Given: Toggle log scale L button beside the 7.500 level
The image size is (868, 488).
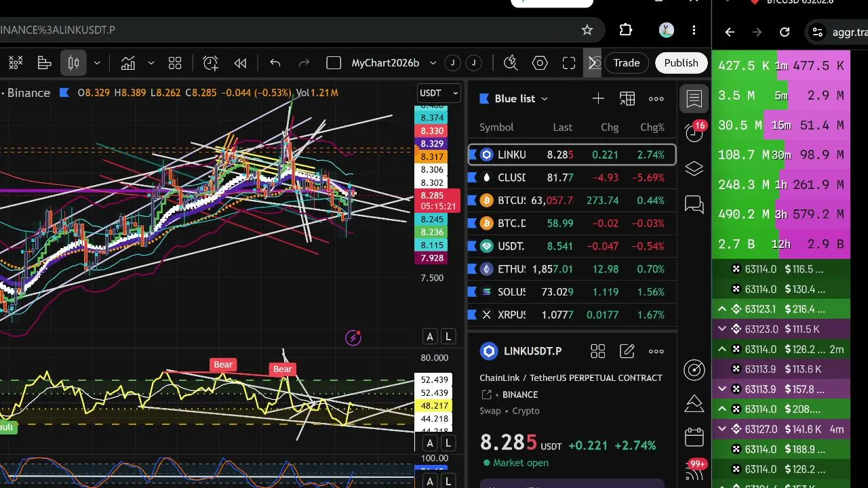Looking at the screenshot, I should [448, 337].
